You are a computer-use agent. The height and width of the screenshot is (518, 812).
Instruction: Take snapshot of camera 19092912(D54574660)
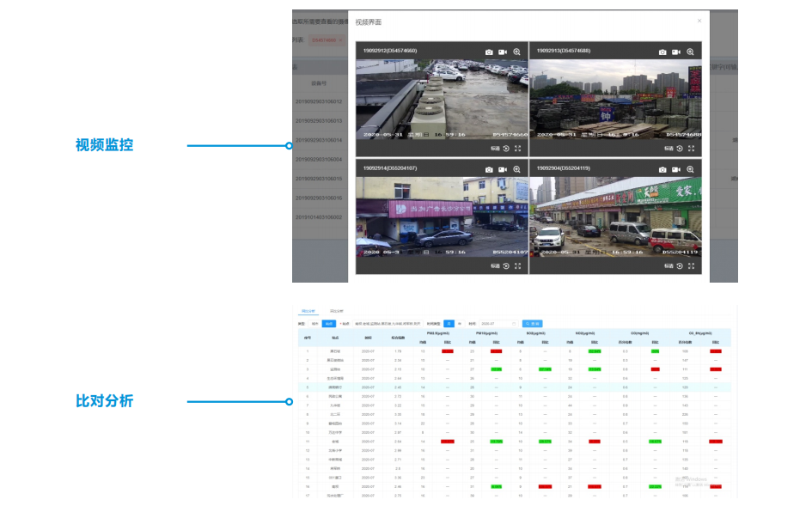489,52
